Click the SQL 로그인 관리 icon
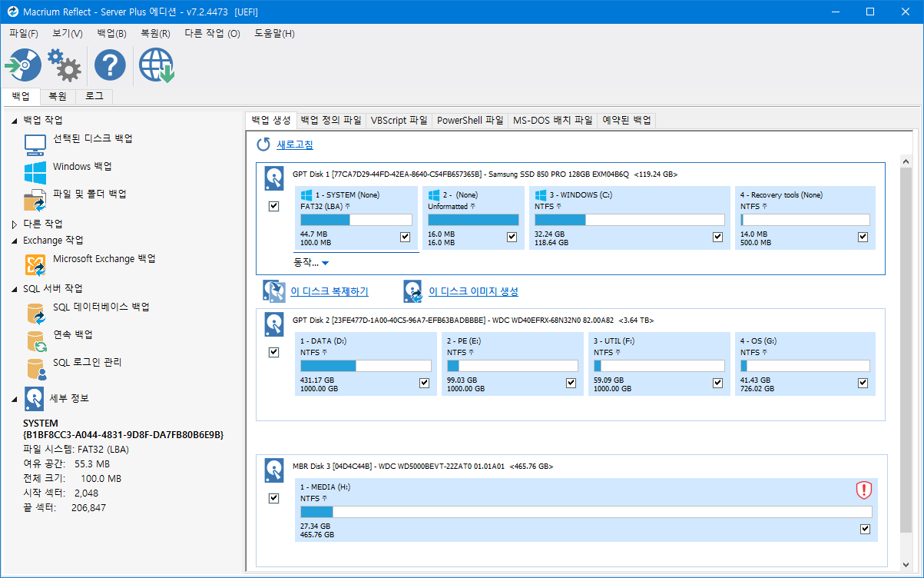The width and height of the screenshot is (924, 578). click(36, 368)
